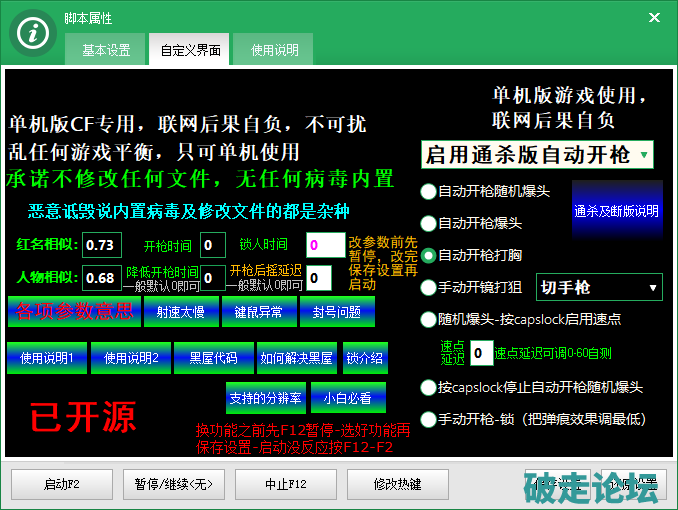Expand the 启用通杀版自动开枪 dropdown
The height and width of the screenshot is (510, 678).
pos(537,155)
